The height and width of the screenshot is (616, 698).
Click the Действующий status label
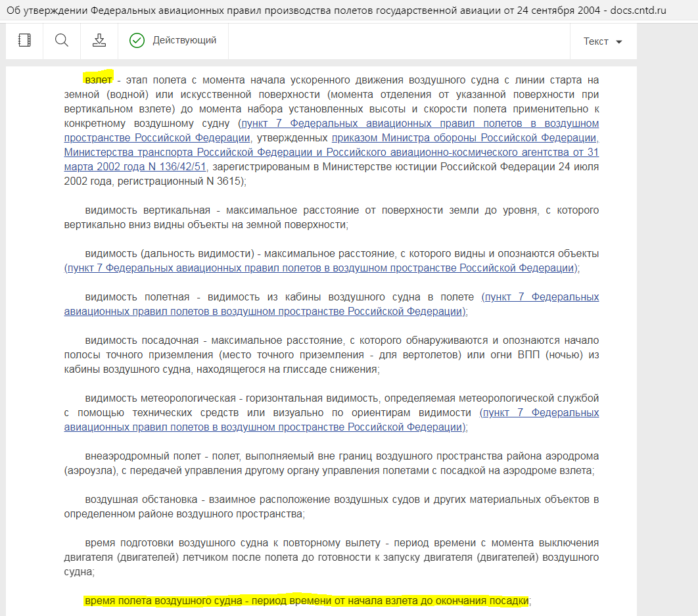pos(184,40)
